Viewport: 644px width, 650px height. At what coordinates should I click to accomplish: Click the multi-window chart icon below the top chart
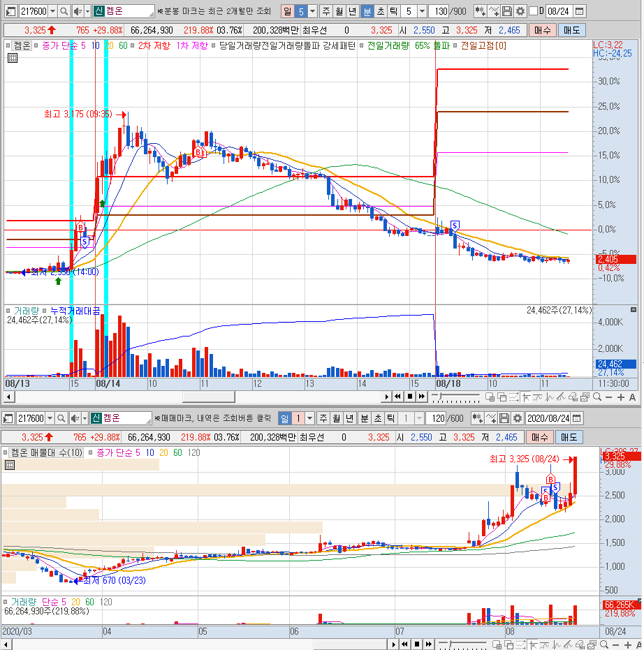coord(490,397)
